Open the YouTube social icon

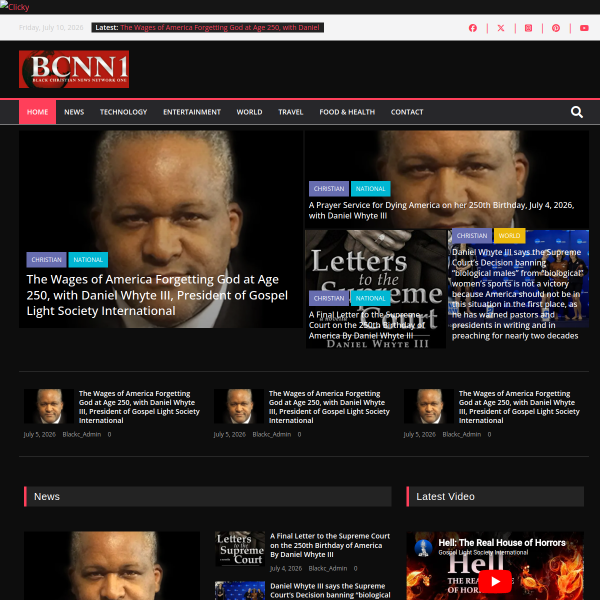coord(584,28)
